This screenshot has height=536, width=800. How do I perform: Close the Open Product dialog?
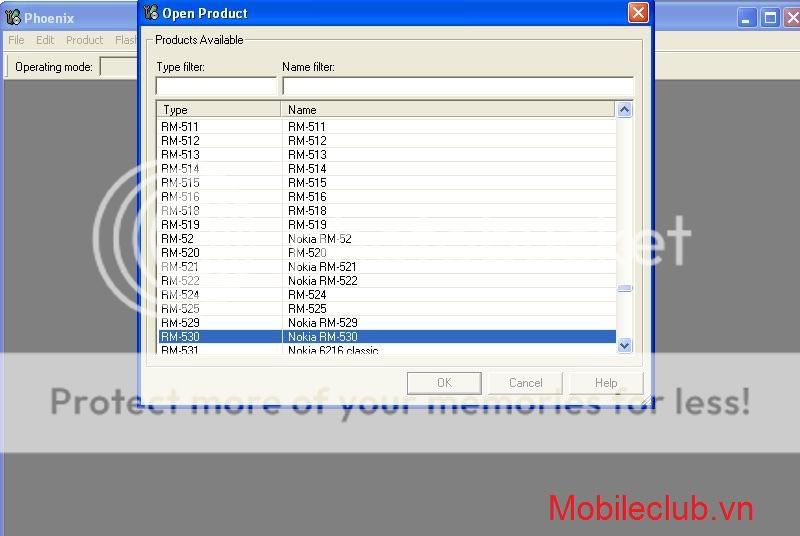[x=638, y=13]
